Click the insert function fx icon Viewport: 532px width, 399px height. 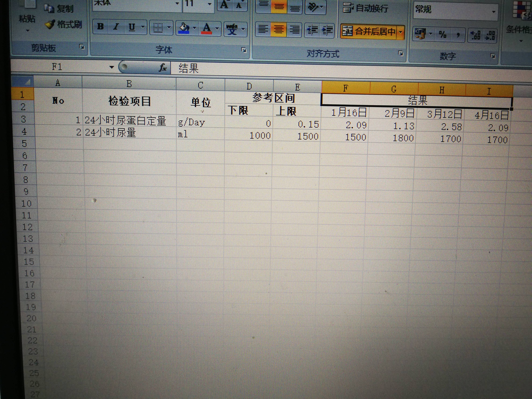(x=163, y=68)
